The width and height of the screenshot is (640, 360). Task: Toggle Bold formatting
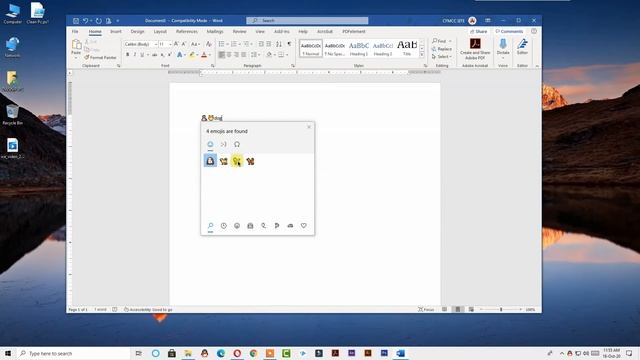127,55
